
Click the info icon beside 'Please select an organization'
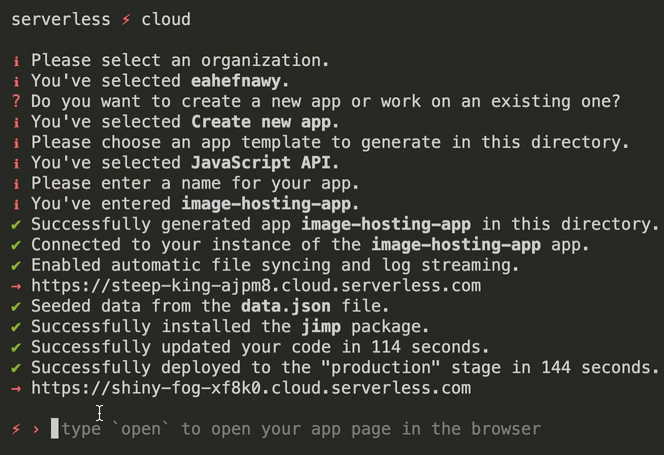pyautogui.click(x=16, y=60)
